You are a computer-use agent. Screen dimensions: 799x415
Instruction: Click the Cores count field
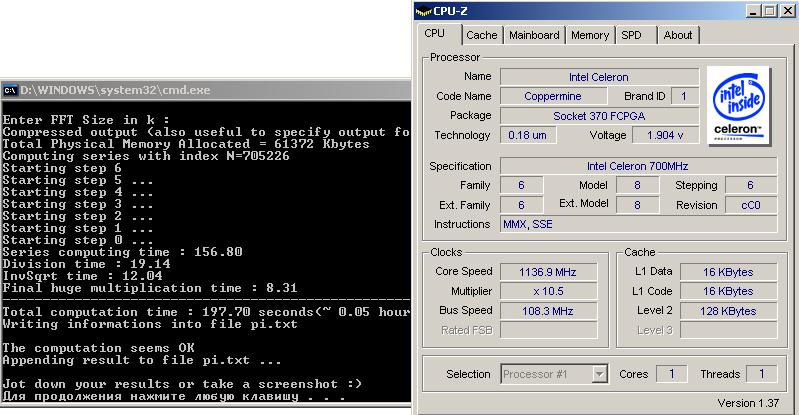[x=672, y=374]
